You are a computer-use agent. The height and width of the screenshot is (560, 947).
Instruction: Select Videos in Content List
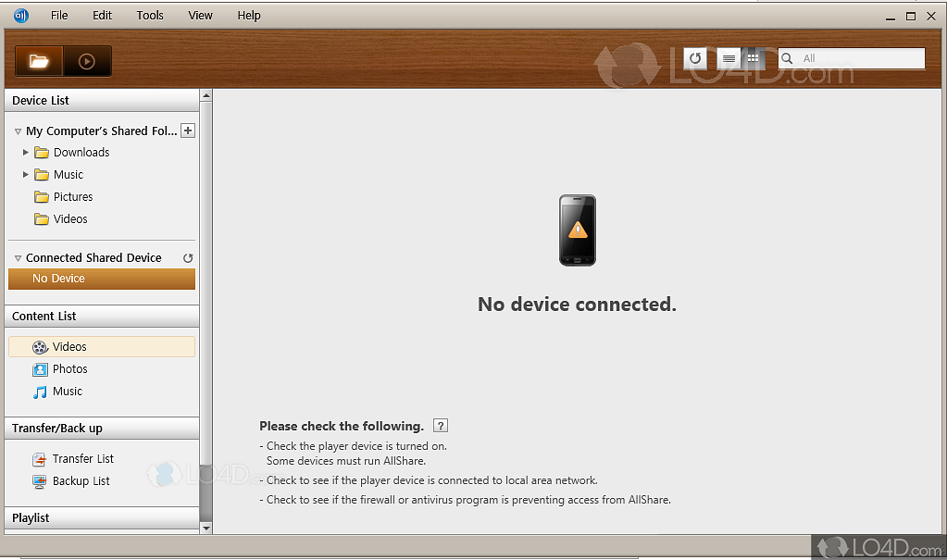point(102,347)
